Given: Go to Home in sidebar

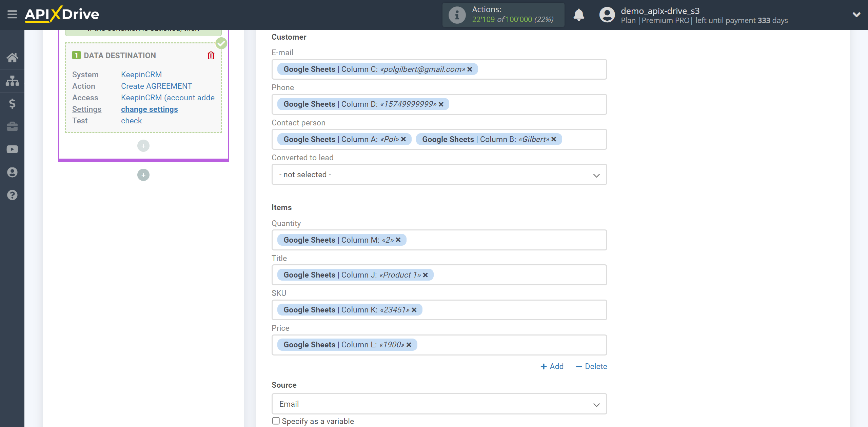Looking at the screenshot, I should tap(12, 58).
